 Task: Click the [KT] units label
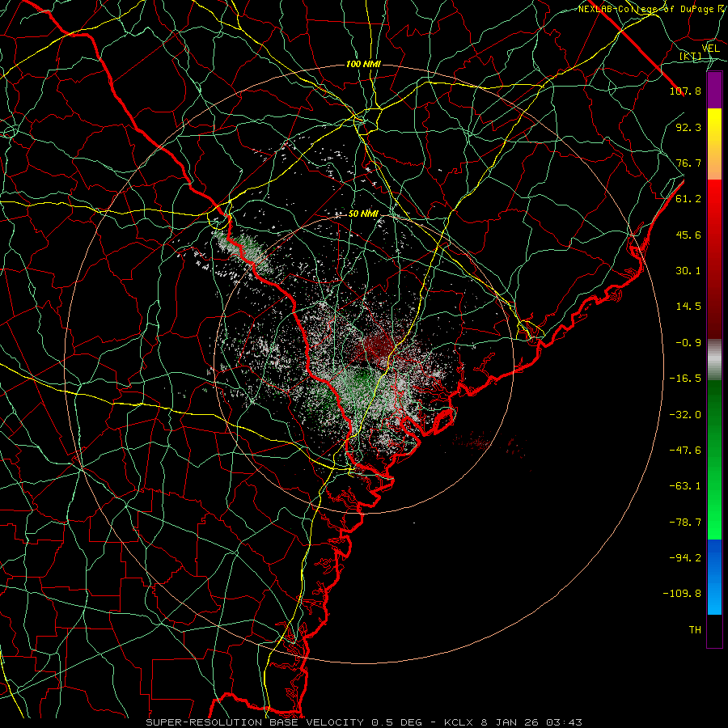click(691, 56)
